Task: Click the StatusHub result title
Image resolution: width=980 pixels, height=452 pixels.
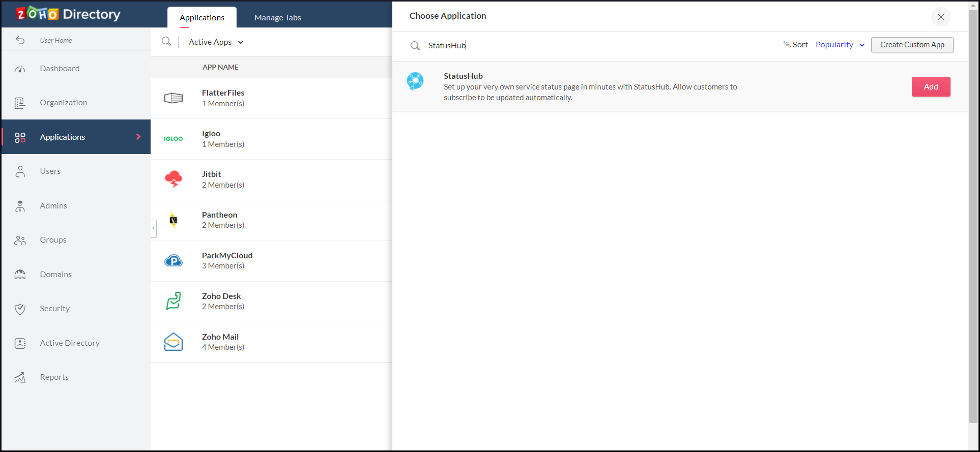Action: [x=463, y=76]
